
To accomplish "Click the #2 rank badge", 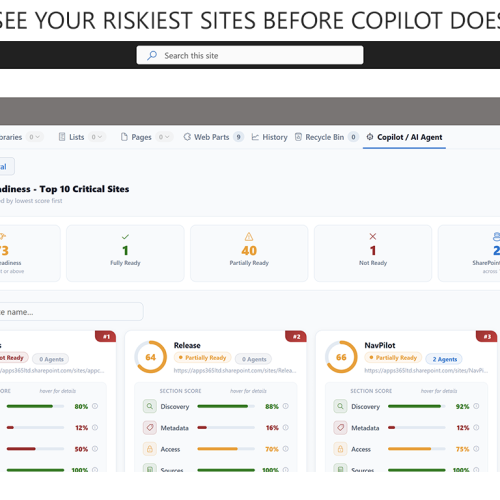I will [x=296, y=336].
